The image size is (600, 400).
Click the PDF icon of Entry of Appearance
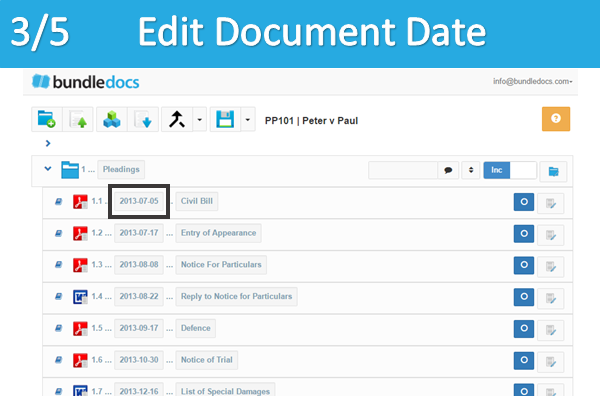(80, 233)
